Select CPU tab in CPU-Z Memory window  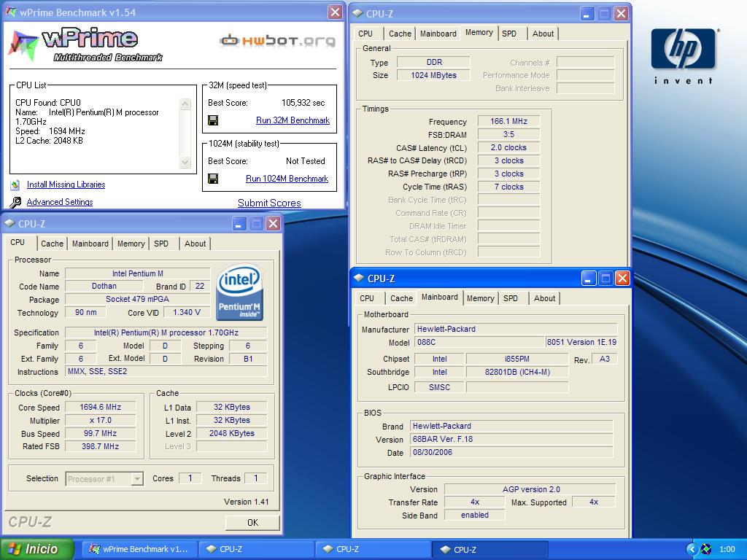pos(365,34)
